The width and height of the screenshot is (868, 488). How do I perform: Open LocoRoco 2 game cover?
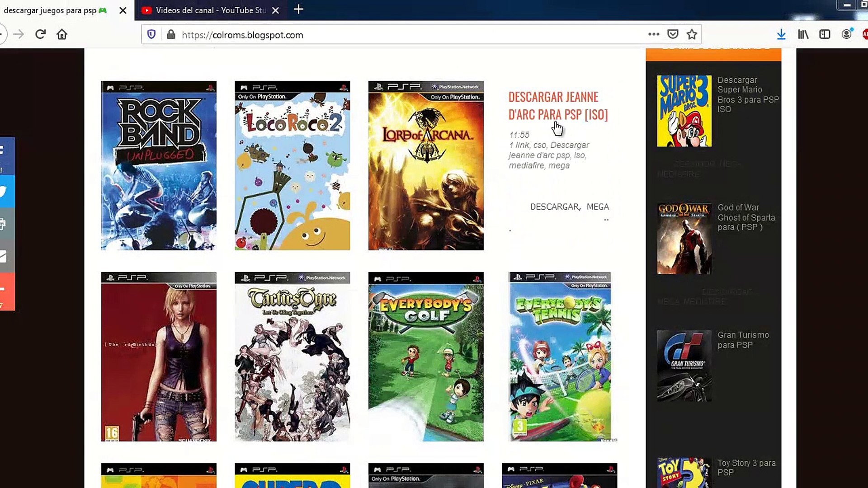pos(292,165)
